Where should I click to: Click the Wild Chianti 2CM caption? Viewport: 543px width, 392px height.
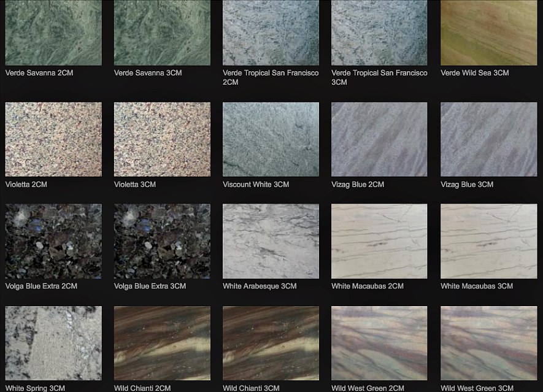coord(142,388)
